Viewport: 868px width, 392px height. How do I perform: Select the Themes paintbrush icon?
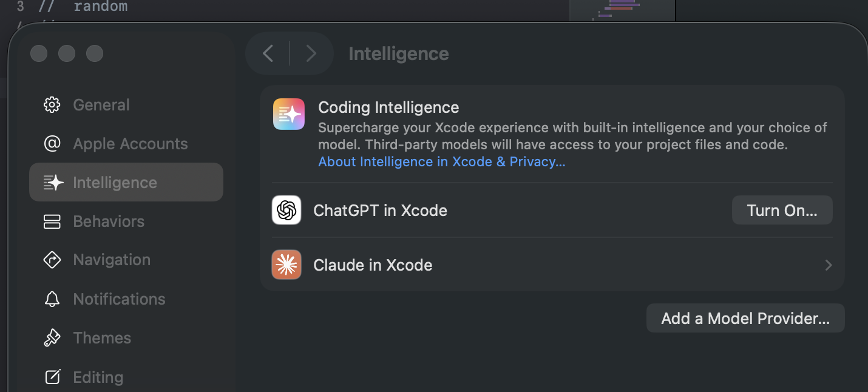pyautogui.click(x=52, y=337)
